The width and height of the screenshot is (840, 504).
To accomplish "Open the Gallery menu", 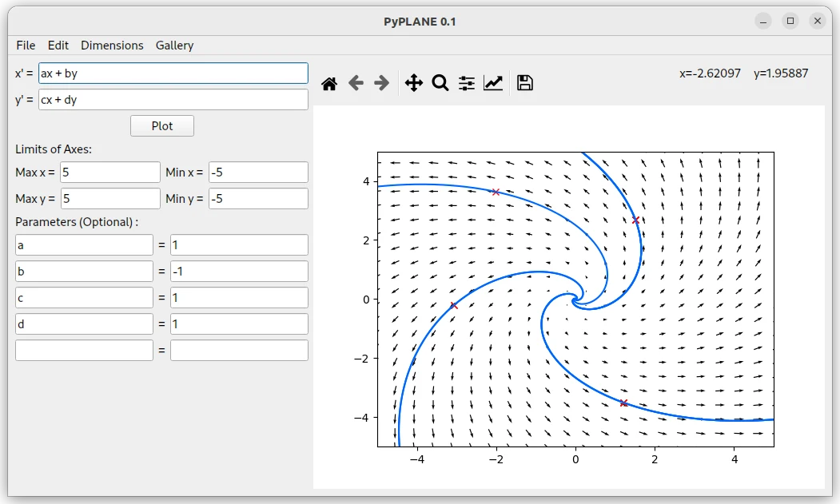I will 175,46.
